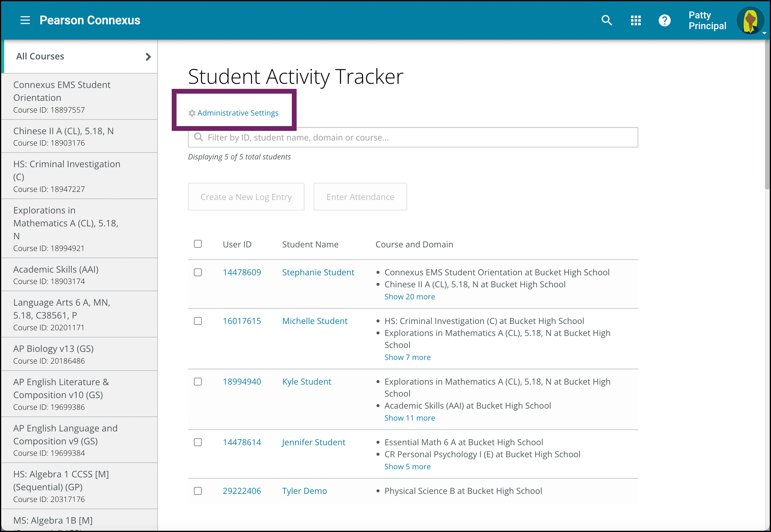Viewport: 771px width, 532px height.
Task: Expand the All Courses chevron arrow
Action: [148, 57]
